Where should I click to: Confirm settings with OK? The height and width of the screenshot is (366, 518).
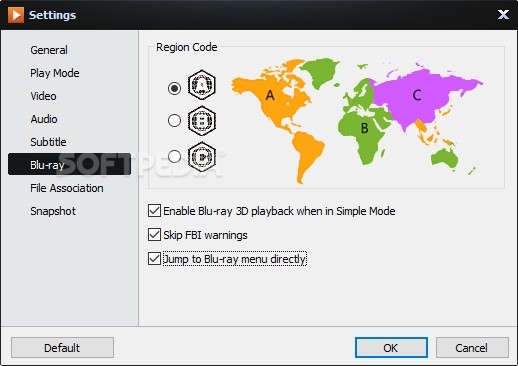[391, 348]
